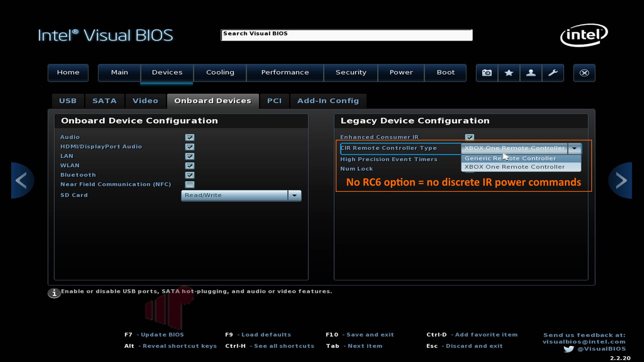This screenshot has height=362, width=644.
Task: Click the @VisualBIOS Twitter handle
Action: pos(601,349)
